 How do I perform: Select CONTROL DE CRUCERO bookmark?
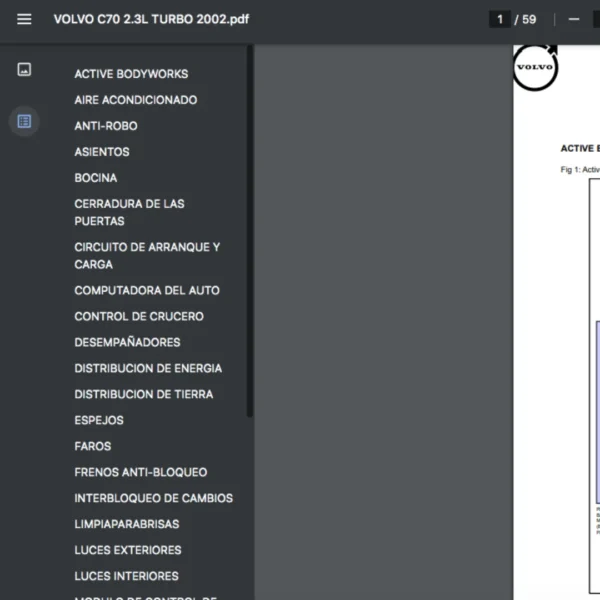(139, 316)
